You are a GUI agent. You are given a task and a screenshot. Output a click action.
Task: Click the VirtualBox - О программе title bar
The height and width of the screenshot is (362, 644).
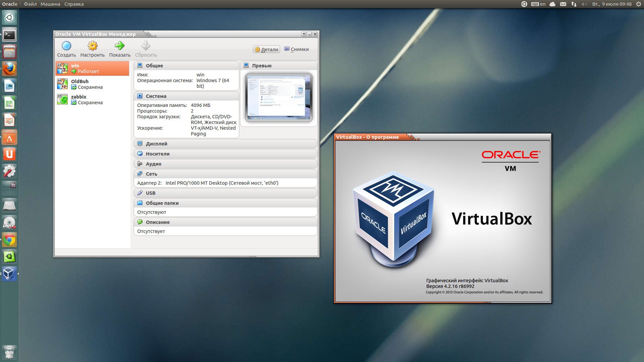coord(443,137)
